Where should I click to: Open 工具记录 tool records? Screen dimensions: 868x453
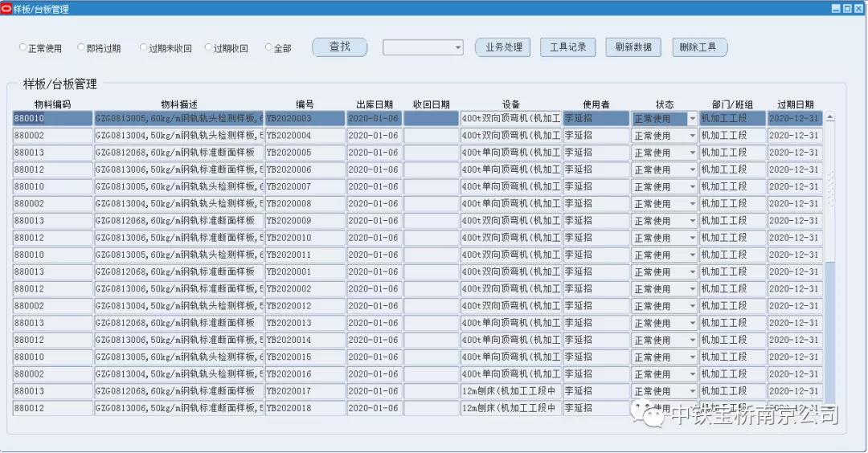click(567, 47)
